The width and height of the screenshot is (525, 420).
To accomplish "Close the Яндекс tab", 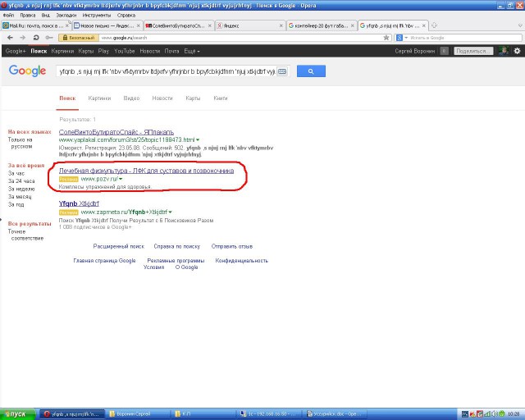I will click(281, 25).
